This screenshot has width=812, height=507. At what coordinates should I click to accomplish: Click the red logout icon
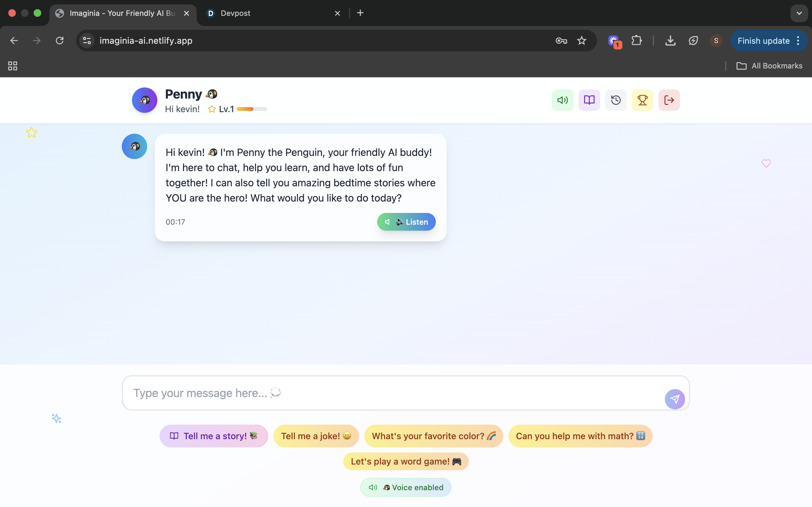pyautogui.click(x=669, y=100)
